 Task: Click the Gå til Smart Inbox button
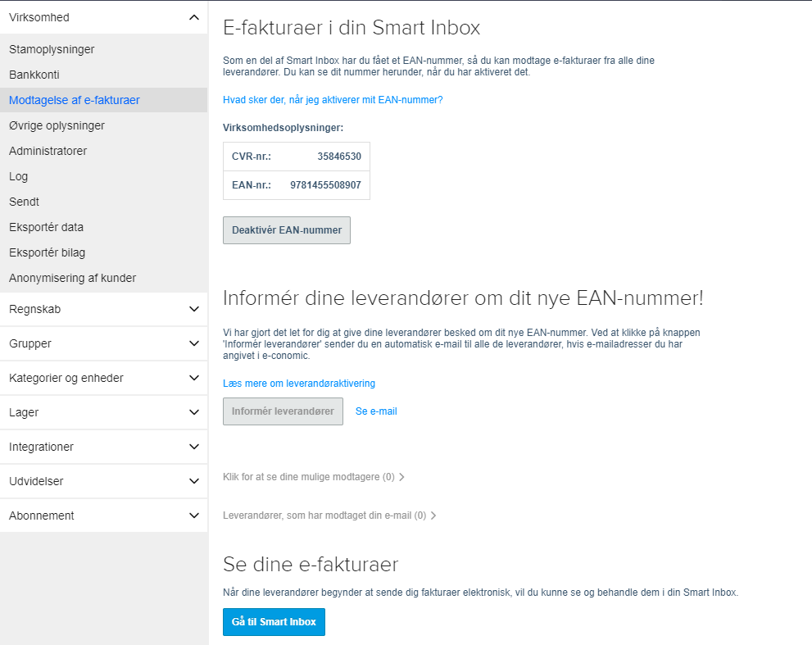274,622
